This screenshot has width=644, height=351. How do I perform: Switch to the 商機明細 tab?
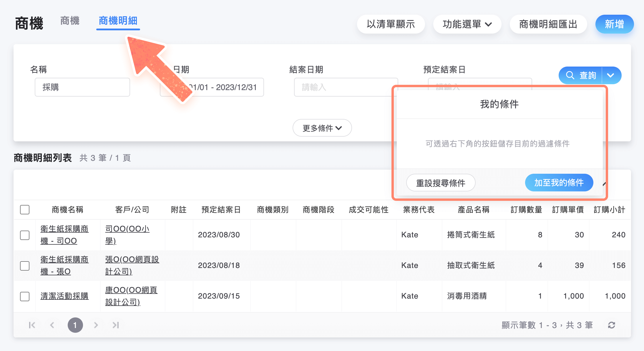[x=118, y=21]
